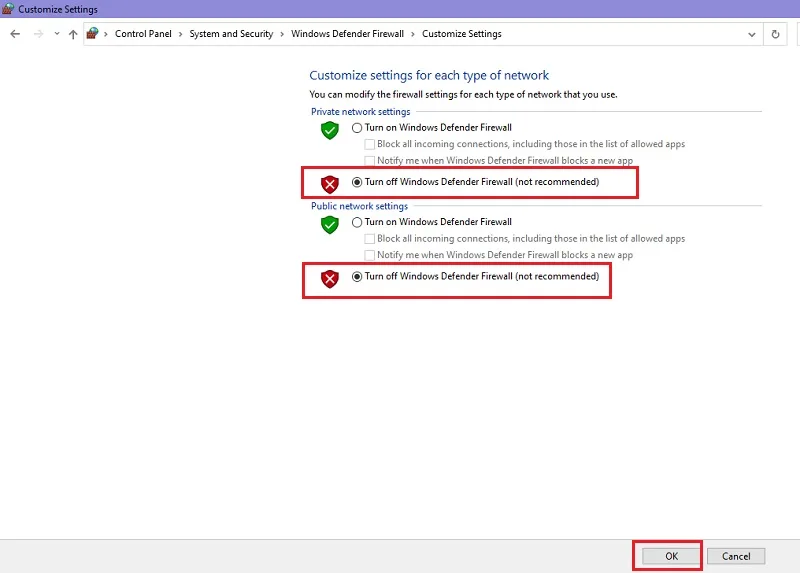
Task: Click the Customize Settings title bar icon
Action: point(8,9)
